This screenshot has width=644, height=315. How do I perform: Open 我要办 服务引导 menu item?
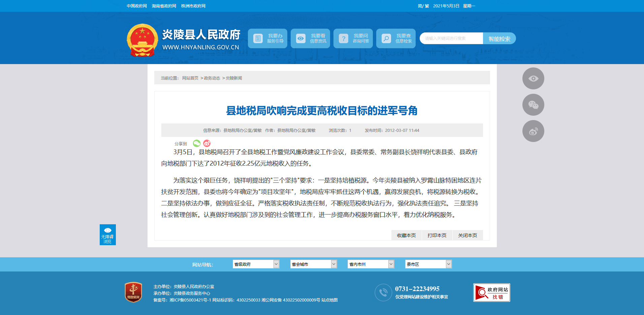[x=267, y=38]
